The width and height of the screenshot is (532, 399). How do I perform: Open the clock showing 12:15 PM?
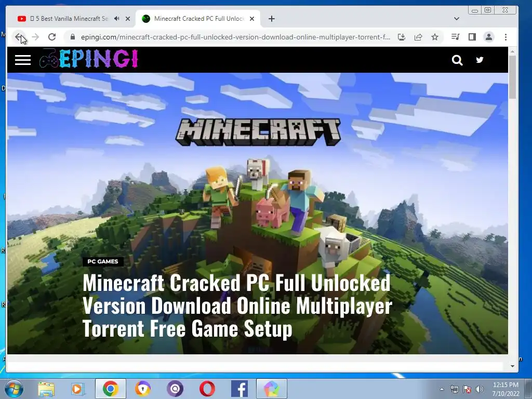(x=506, y=389)
